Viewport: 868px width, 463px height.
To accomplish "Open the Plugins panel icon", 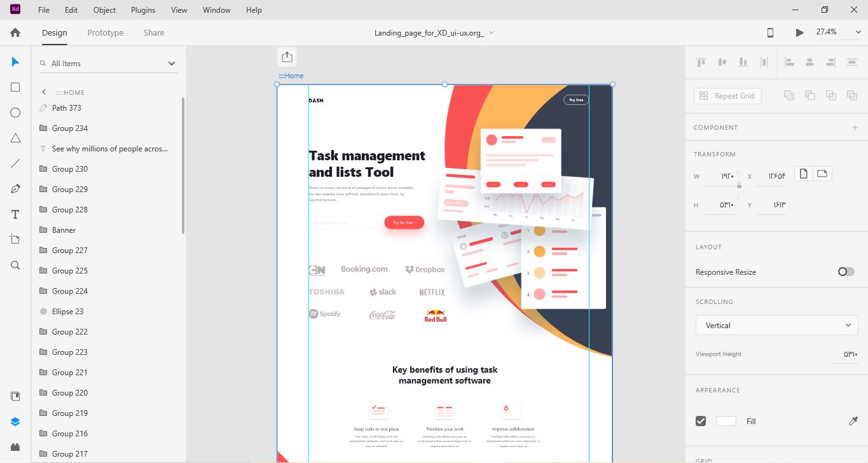I will 15,446.
